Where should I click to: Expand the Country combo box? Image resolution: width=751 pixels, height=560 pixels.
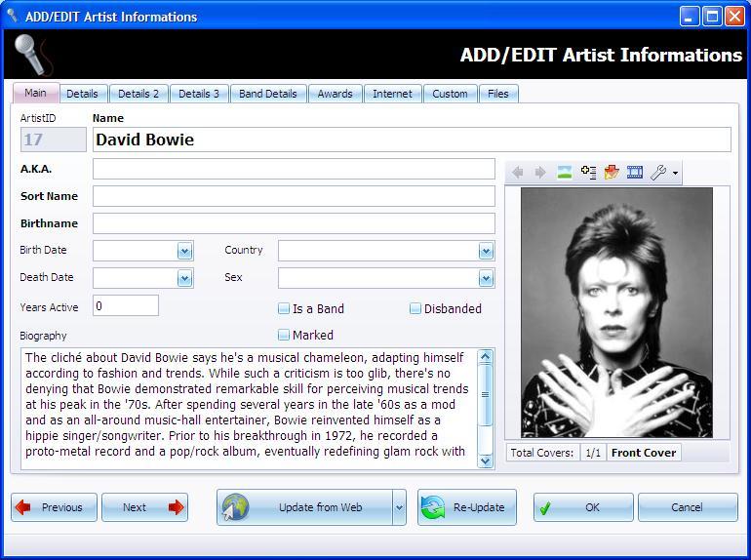tap(486, 251)
